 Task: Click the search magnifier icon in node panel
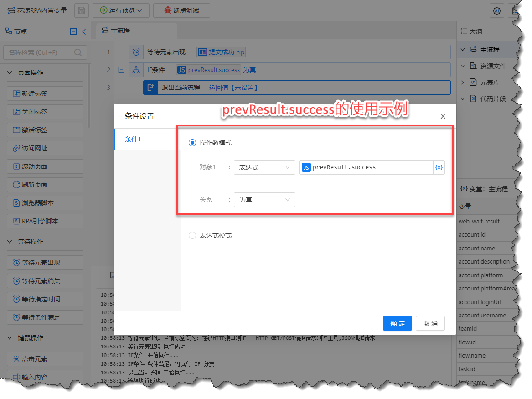pyautogui.click(x=78, y=52)
